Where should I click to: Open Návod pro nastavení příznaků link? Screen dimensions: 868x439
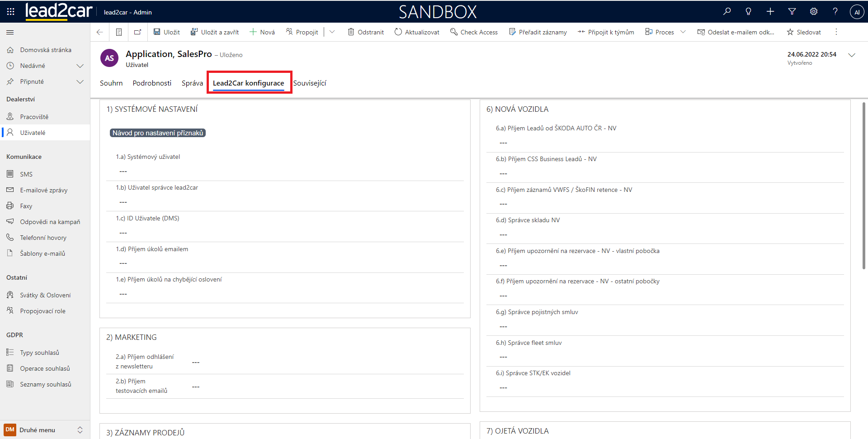[158, 133]
